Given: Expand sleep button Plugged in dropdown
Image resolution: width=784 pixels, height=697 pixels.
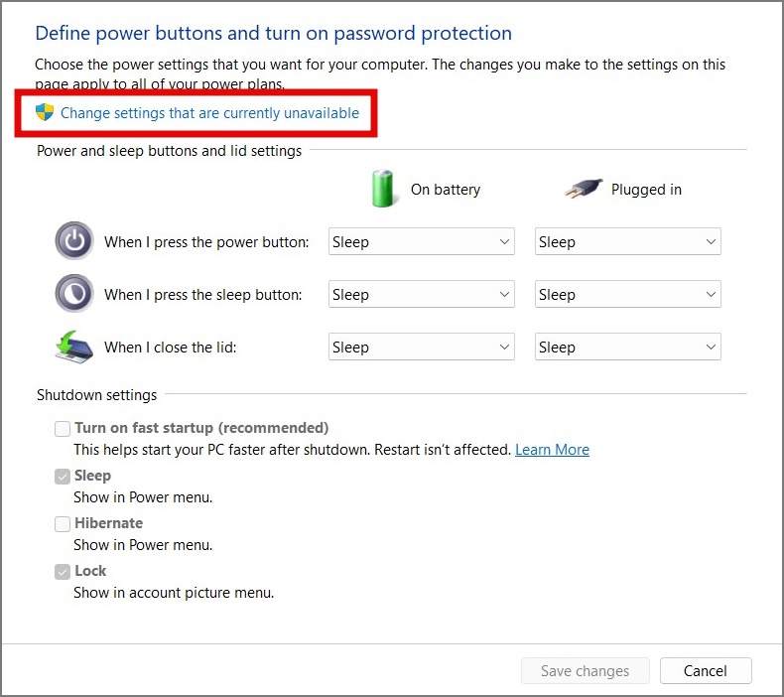Looking at the screenshot, I should click(x=627, y=294).
